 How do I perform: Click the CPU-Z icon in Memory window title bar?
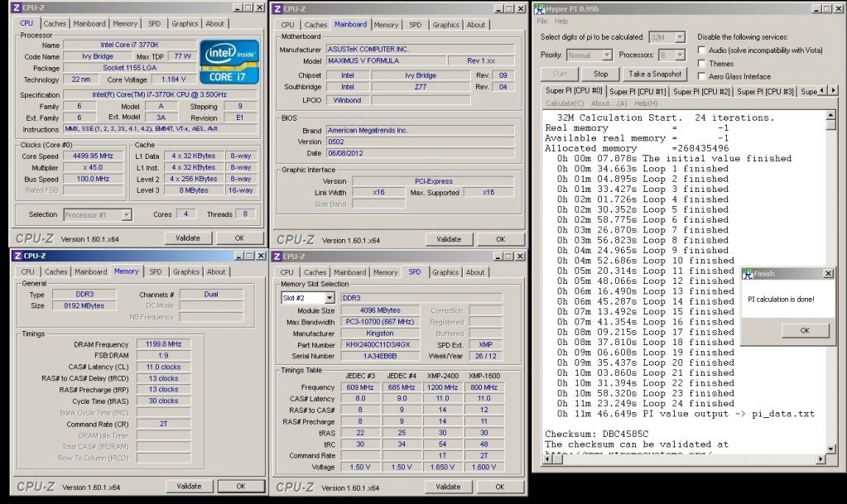tap(17, 256)
